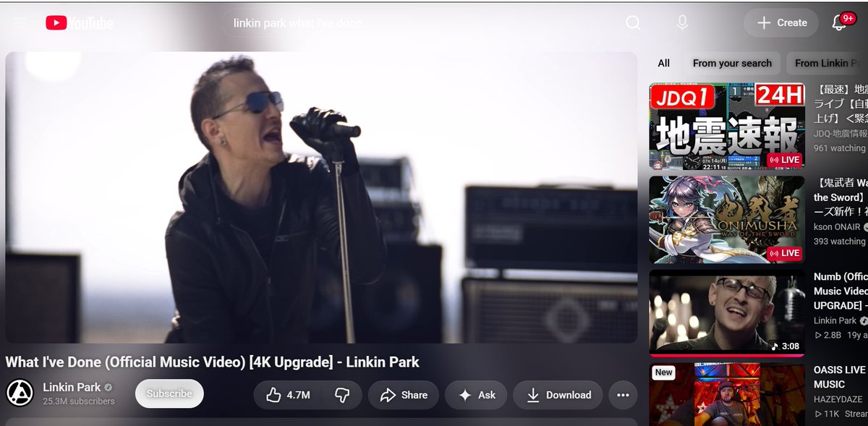868x426 pixels.
Task: Click the search box with query text
Action: (x=420, y=23)
